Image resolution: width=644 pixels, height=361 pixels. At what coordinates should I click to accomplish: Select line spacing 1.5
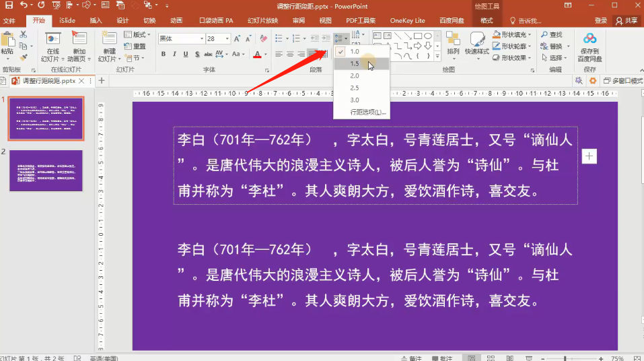click(361, 63)
